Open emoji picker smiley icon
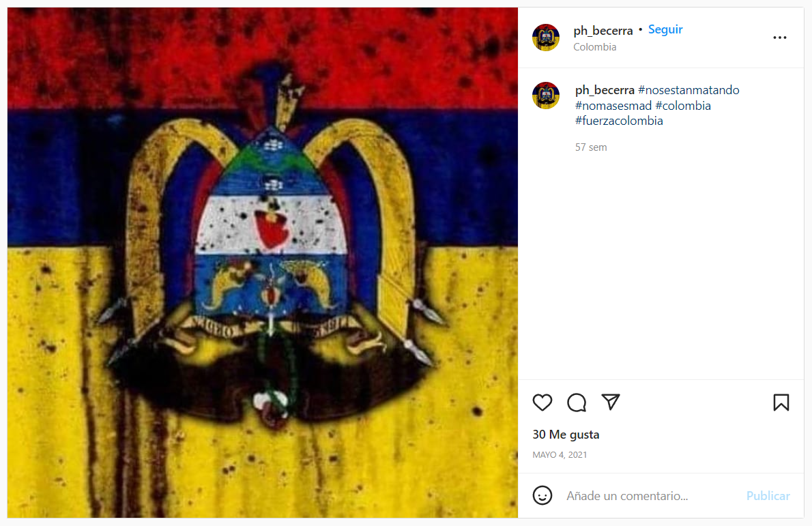The image size is (812, 526). [x=542, y=495]
